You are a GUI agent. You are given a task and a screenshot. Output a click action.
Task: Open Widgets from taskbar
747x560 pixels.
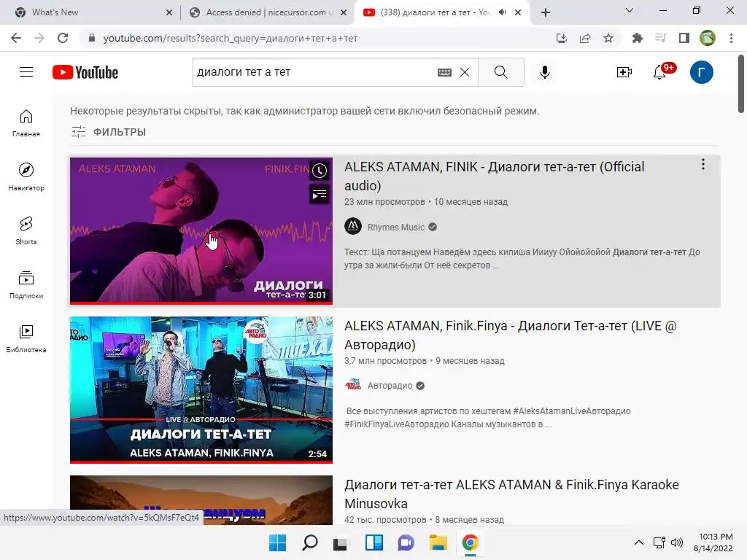click(x=374, y=542)
